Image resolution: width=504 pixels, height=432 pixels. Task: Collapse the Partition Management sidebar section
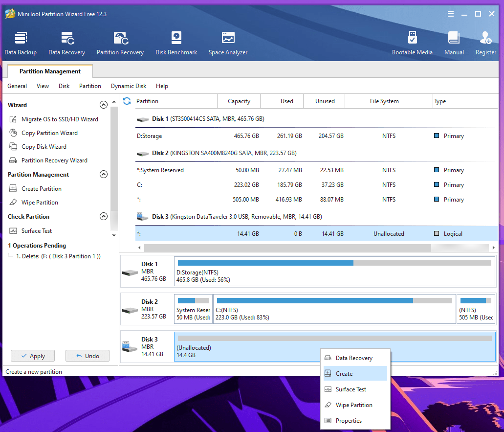[104, 174]
